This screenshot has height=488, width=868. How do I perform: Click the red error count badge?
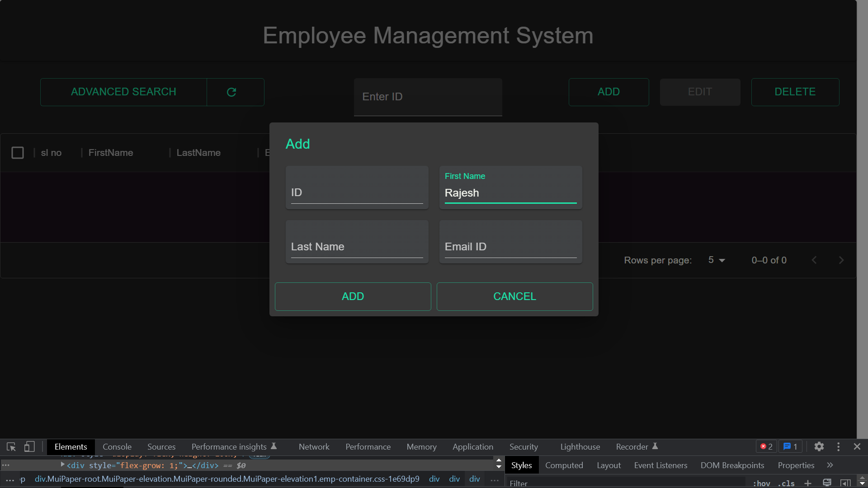tap(766, 447)
